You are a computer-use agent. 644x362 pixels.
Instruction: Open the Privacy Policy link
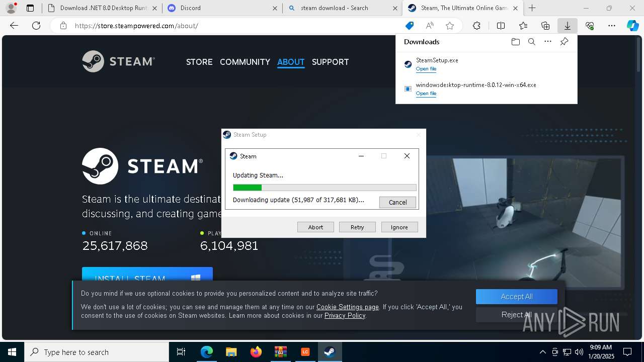tap(345, 316)
